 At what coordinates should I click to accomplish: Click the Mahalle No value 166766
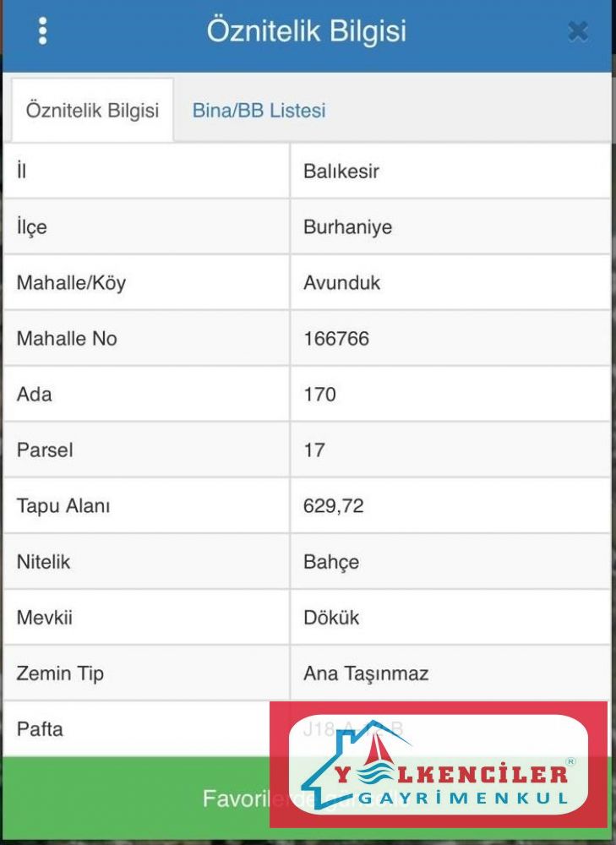click(x=335, y=339)
